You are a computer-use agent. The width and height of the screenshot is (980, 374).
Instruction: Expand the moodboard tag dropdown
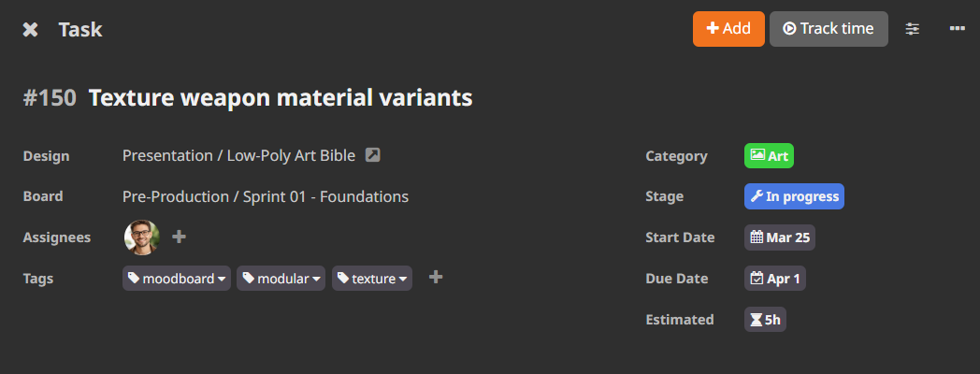(223, 279)
